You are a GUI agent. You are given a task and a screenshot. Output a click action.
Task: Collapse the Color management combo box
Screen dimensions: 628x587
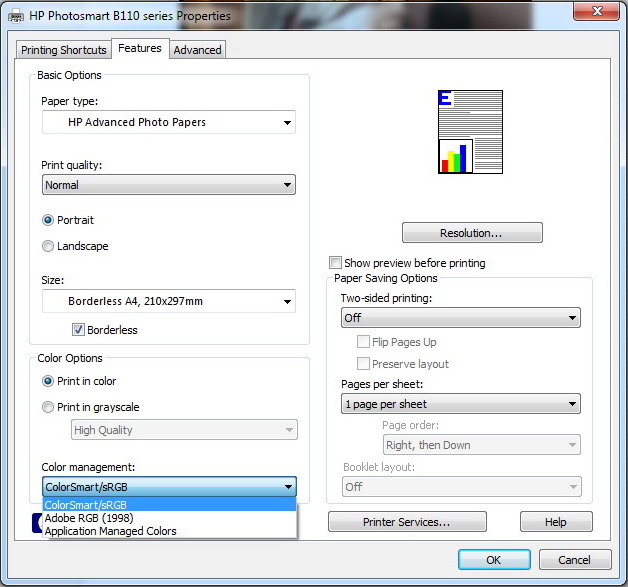click(x=169, y=486)
